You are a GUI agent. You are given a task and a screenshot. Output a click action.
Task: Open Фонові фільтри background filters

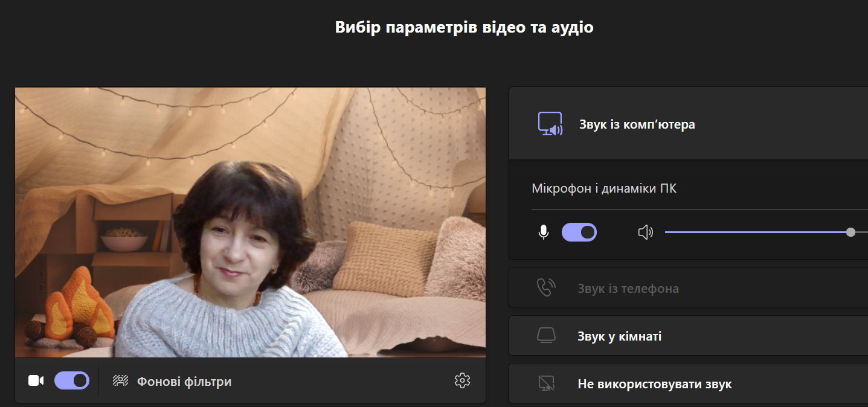[184, 382]
